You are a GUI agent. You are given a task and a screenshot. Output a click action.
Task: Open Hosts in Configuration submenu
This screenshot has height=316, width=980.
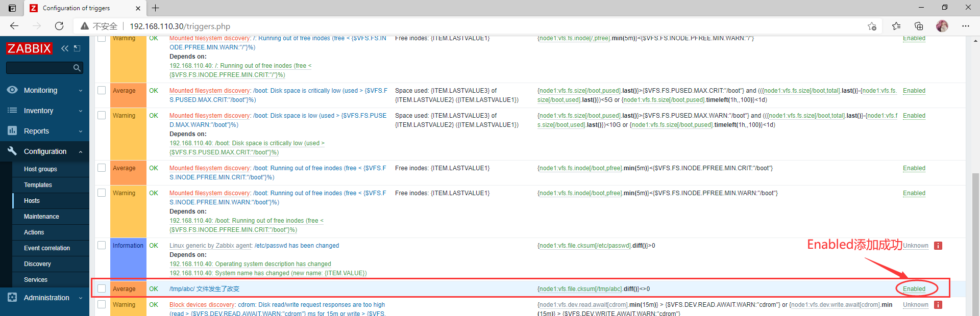click(32, 201)
